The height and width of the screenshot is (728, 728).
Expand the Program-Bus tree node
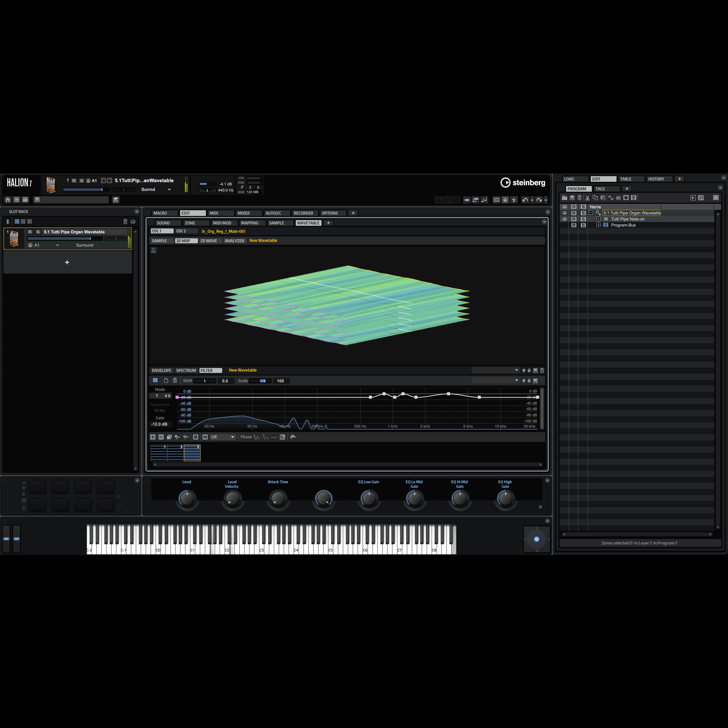point(598,225)
